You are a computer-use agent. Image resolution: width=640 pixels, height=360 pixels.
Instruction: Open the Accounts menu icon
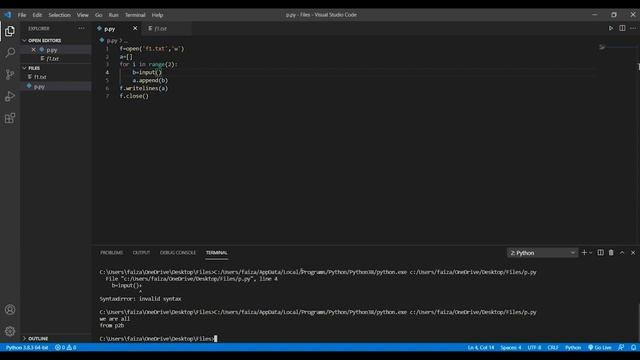tap(10, 309)
